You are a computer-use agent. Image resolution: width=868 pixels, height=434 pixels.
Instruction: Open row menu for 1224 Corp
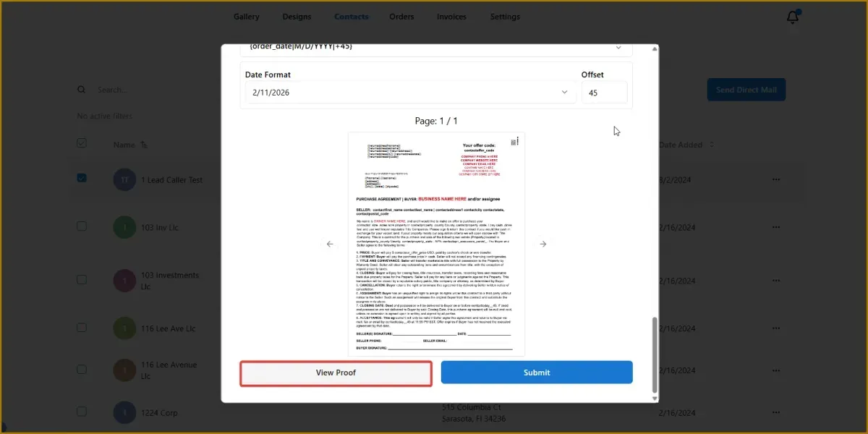point(777,412)
